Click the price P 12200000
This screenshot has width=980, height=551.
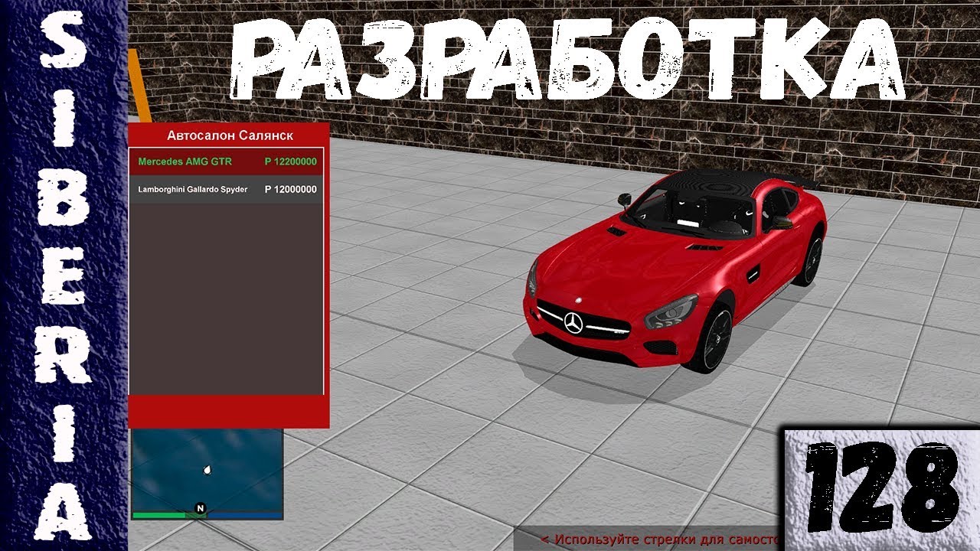290,162
